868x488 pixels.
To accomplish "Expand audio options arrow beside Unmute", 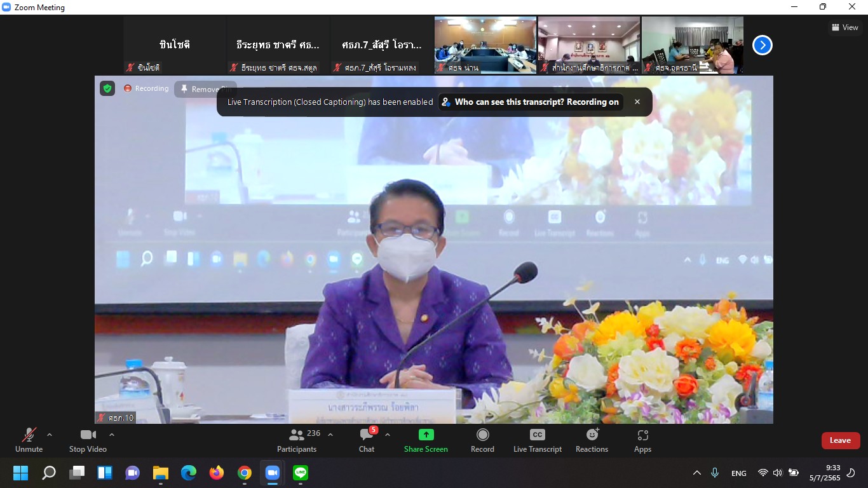I will (50, 435).
